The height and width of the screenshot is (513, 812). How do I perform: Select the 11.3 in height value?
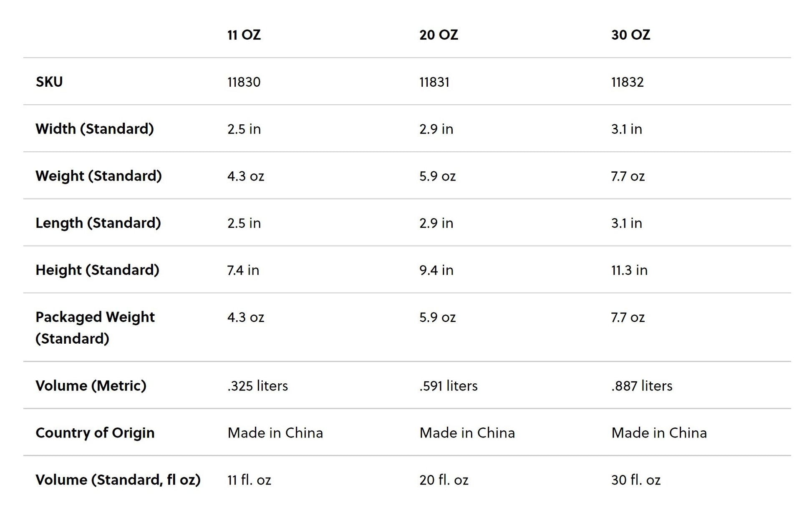point(629,270)
